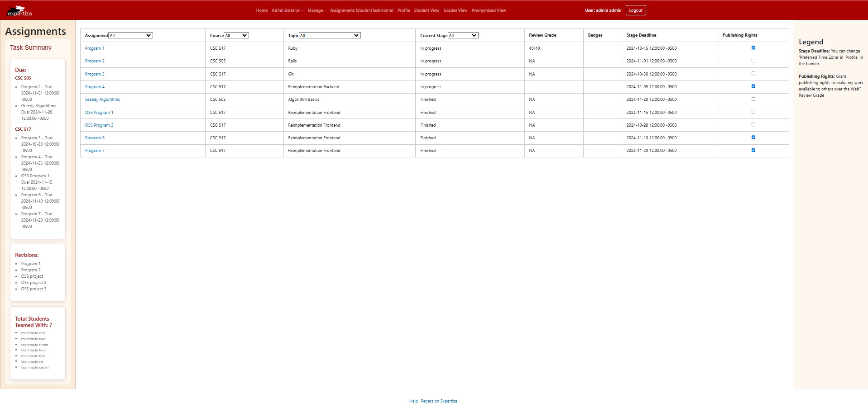Open the Assignment filter dropdown
The image size is (868, 412).
click(x=130, y=35)
